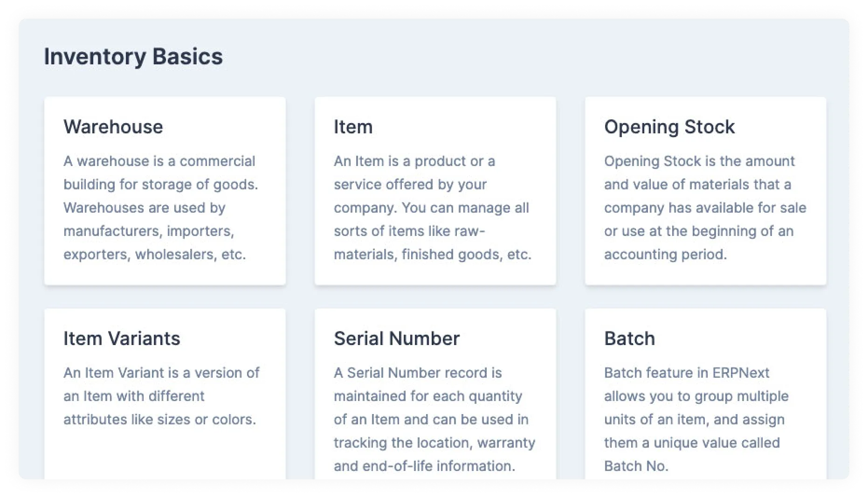Click the Item Variants description text
Screen dimensions: 868x498
click(x=161, y=396)
